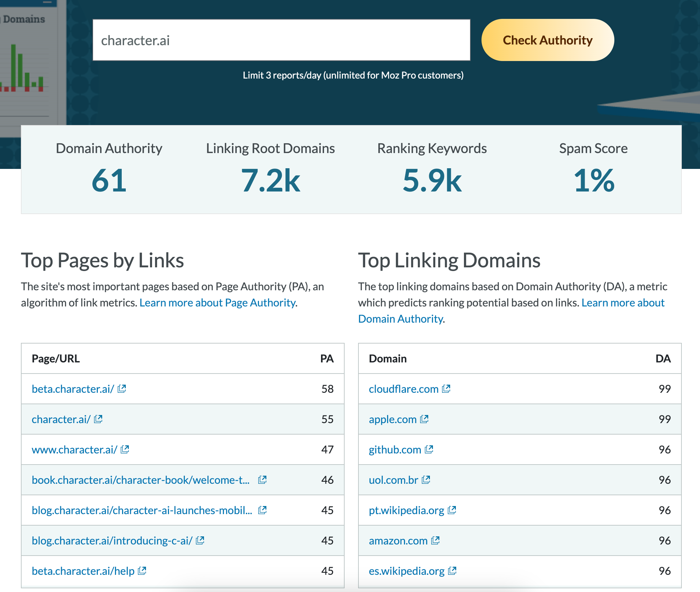This screenshot has height=592, width=700.
Task: Visit blog.character.ai/character-ai-launches-mobil... link
Action: pos(142,510)
